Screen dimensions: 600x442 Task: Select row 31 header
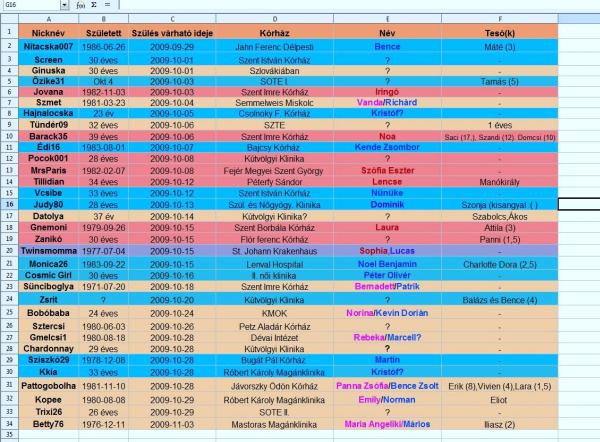click(x=9, y=384)
